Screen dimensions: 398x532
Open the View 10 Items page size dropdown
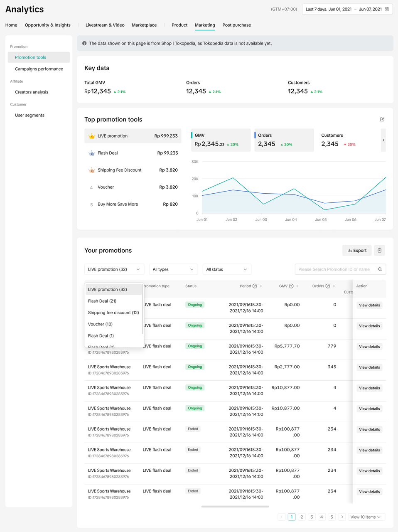pyautogui.click(x=366, y=517)
